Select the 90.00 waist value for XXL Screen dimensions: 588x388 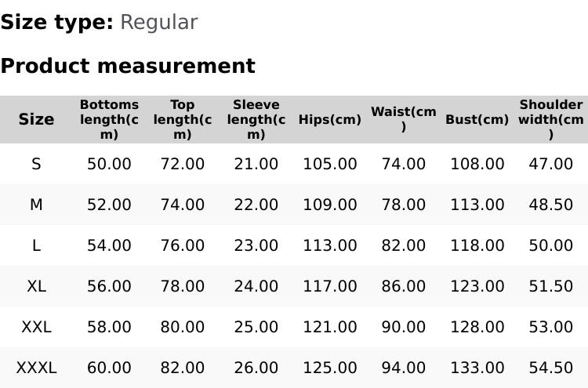(x=403, y=327)
